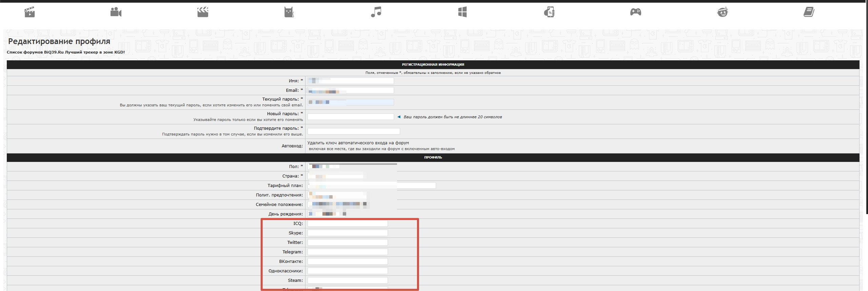Focus the Подтвердите пароль input box

click(354, 131)
